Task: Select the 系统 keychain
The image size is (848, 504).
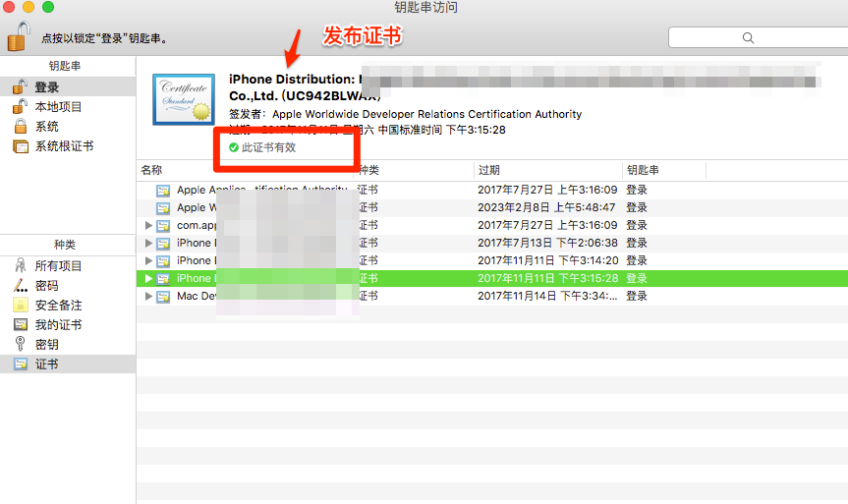Action: coord(68,127)
